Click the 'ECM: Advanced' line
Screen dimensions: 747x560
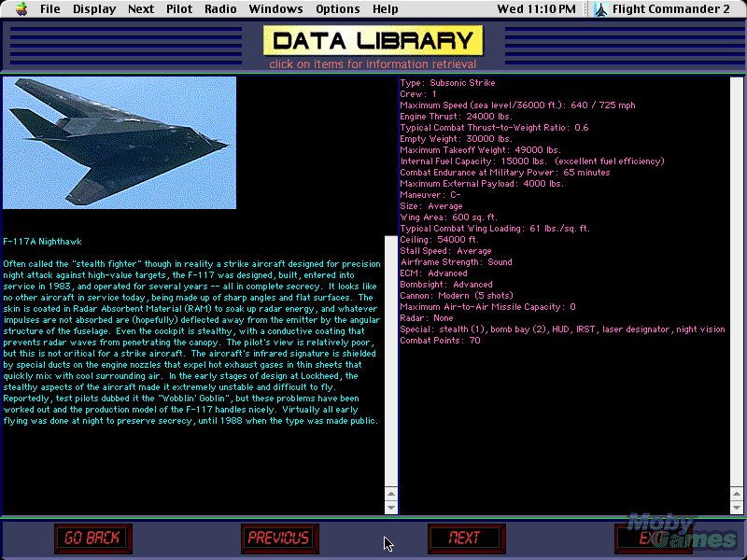433,273
